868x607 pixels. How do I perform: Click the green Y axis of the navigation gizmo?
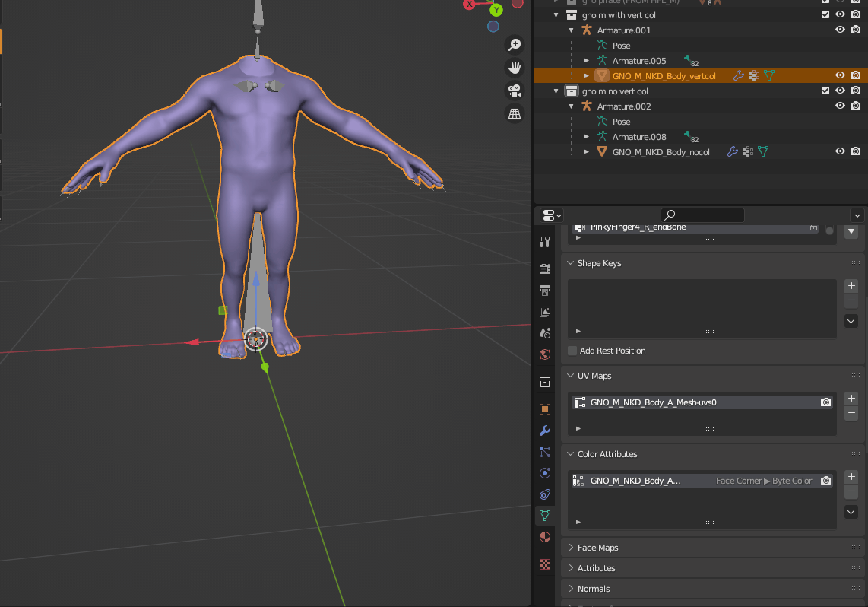496,10
